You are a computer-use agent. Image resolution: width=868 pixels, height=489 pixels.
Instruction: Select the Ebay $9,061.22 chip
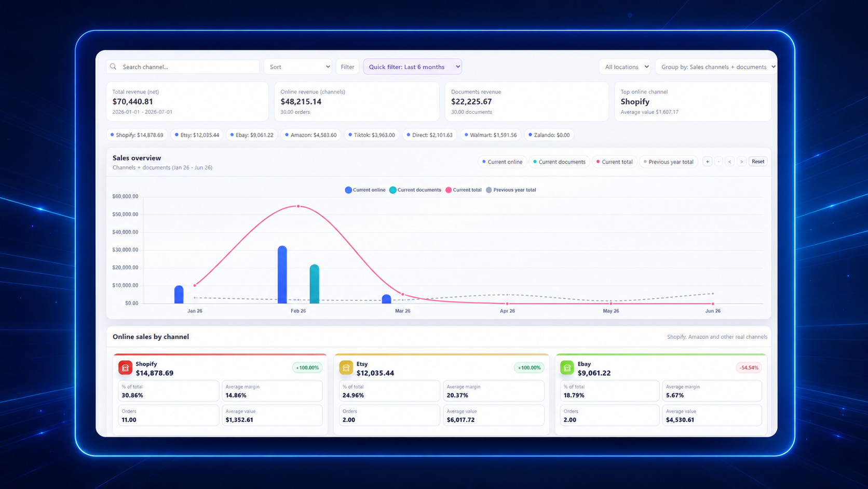[252, 135]
